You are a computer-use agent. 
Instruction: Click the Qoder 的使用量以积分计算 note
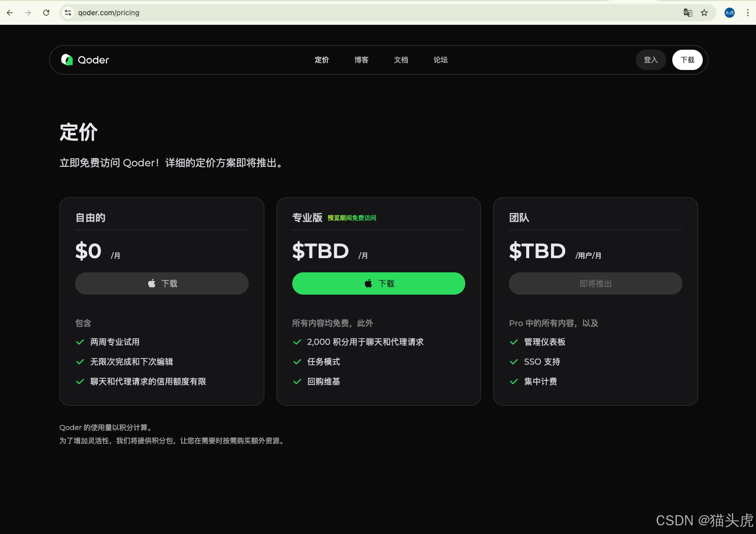(x=107, y=428)
